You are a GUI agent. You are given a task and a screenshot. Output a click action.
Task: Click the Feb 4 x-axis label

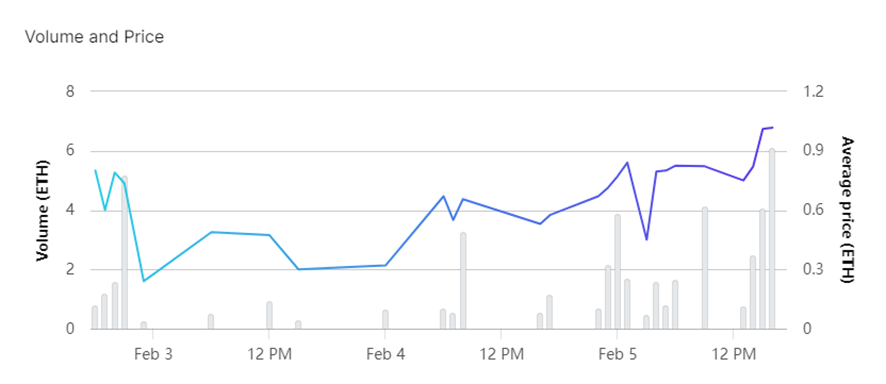[x=385, y=354]
